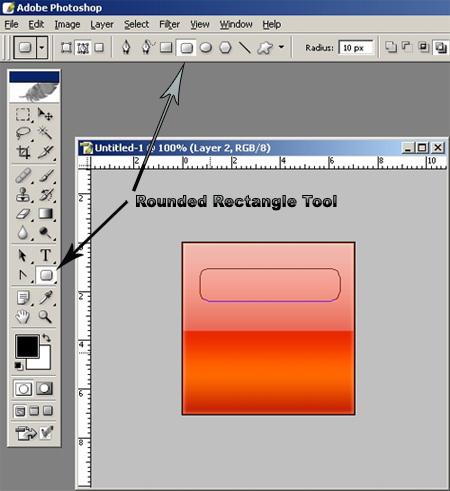
Task: Switch to Full Screen Mode
Action: pos(48,411)
